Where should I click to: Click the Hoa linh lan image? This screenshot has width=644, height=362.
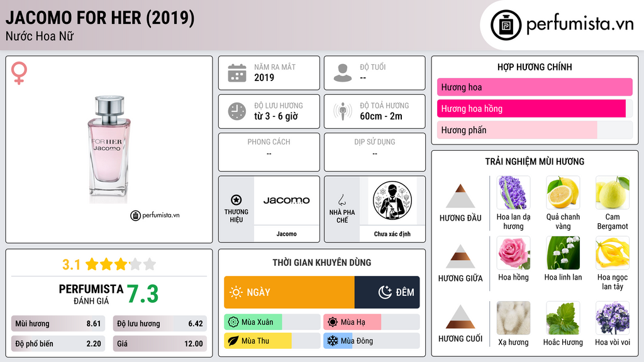(563, 253)
